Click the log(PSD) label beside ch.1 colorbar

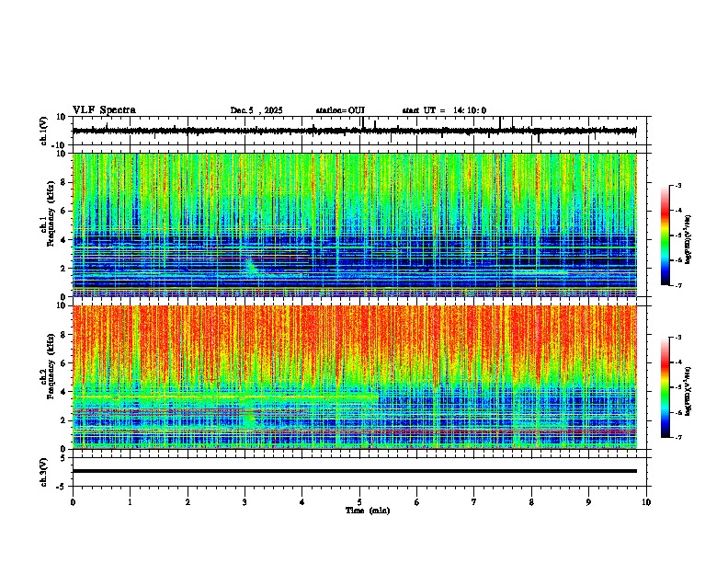point(688,239)
